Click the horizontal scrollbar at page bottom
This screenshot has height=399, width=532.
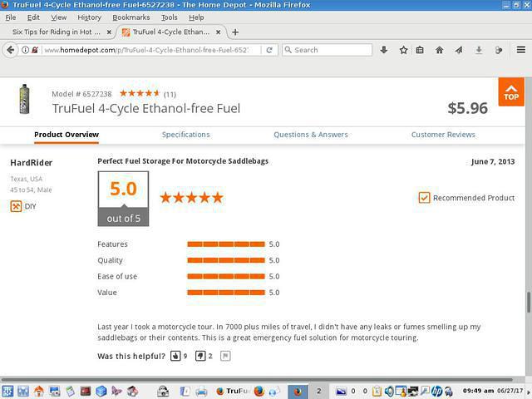coord(257,379)
